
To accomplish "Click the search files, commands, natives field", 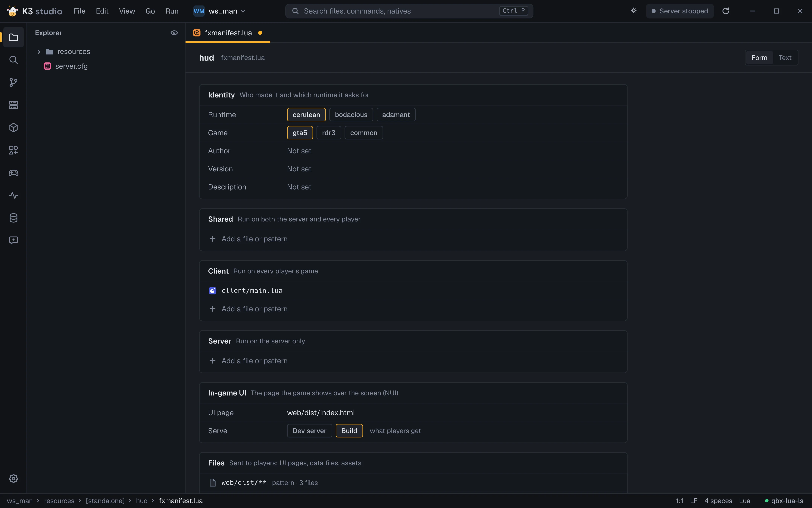I will [409, 11].
